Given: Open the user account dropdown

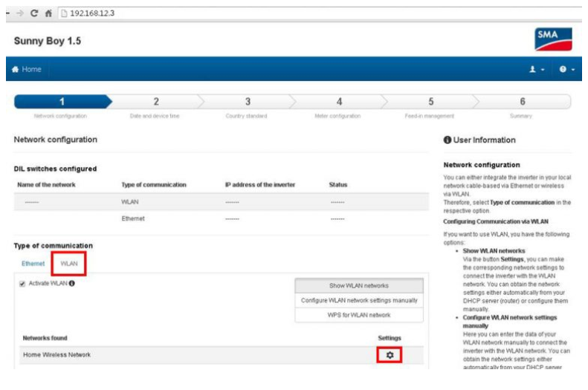Looking at the screenshot, I should coord(537,69).
